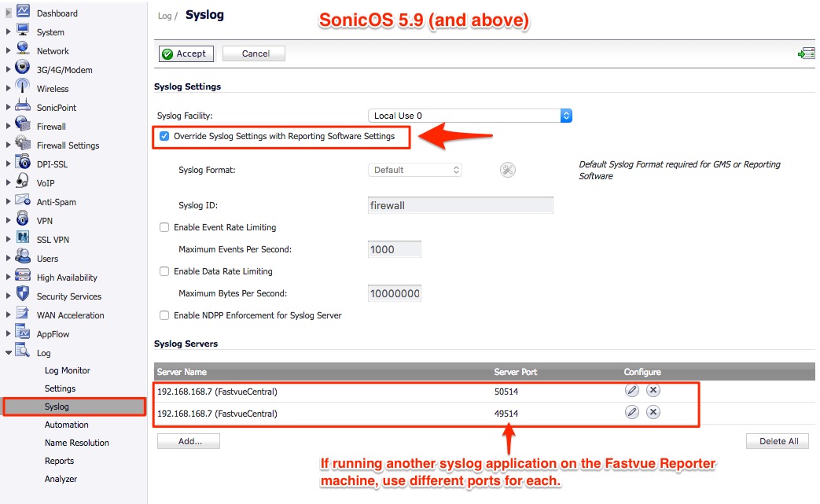820x504 pixels.
Task: Enable Data Rate Limiting checkbox
Action: (164, 270)
